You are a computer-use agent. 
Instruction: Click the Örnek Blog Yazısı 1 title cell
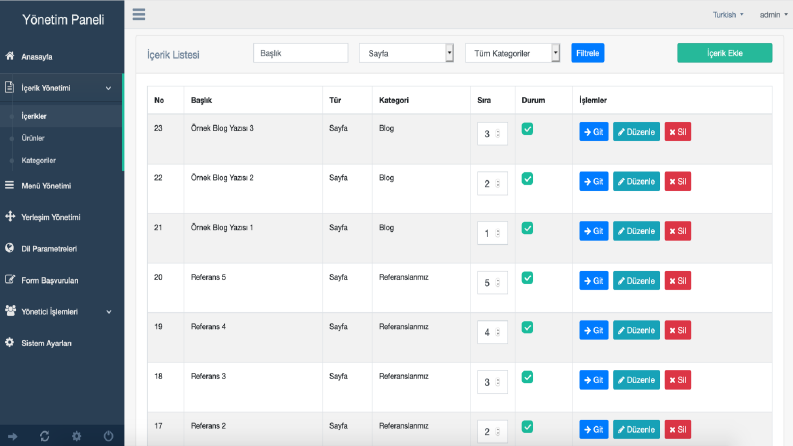pos(222,228)
